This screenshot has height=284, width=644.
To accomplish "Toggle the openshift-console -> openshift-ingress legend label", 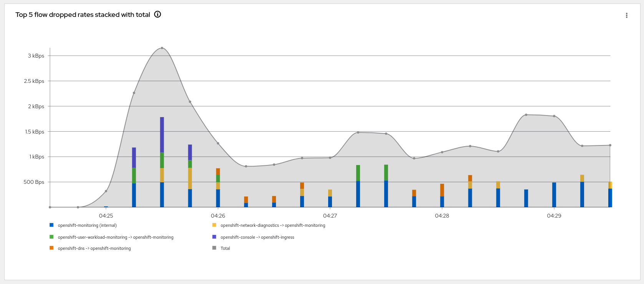I will (257, 237).
